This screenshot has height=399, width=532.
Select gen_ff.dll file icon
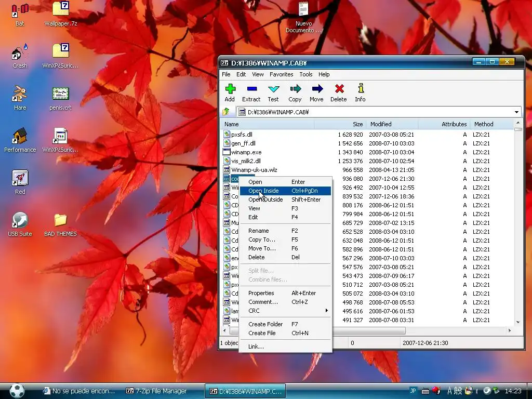(x=227, y=143)
